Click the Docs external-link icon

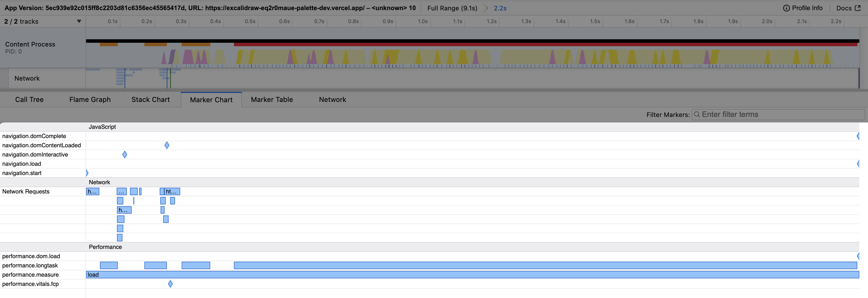pyautogui.click(x=858, y=8)
